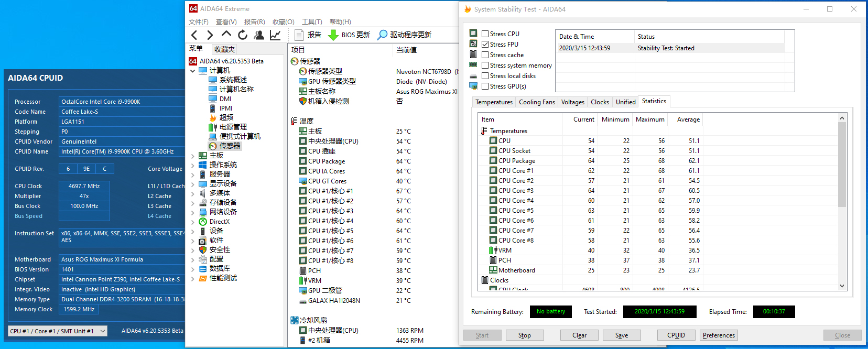
Task: Enable the Stress CPU checkbox
Action: pyautogui.click(x=485, y=34)
